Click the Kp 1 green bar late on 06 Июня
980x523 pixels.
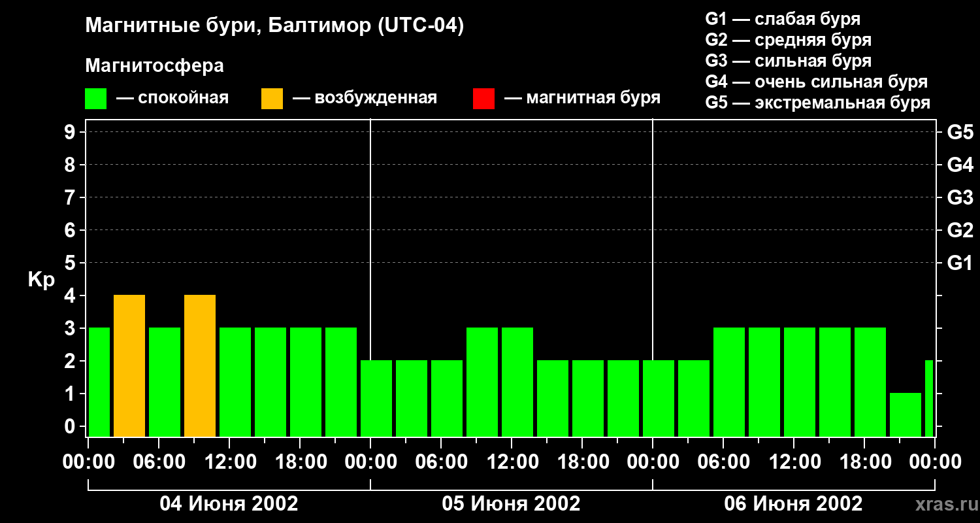[906, 415]
